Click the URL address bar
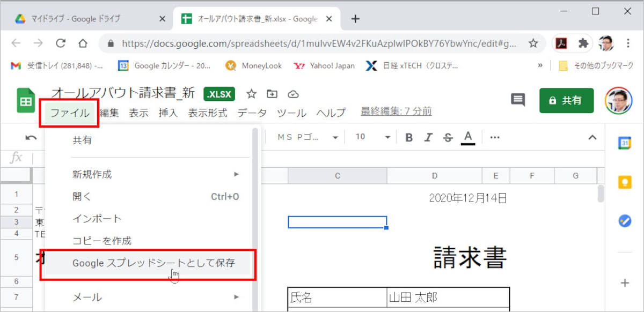 (322, 43)
